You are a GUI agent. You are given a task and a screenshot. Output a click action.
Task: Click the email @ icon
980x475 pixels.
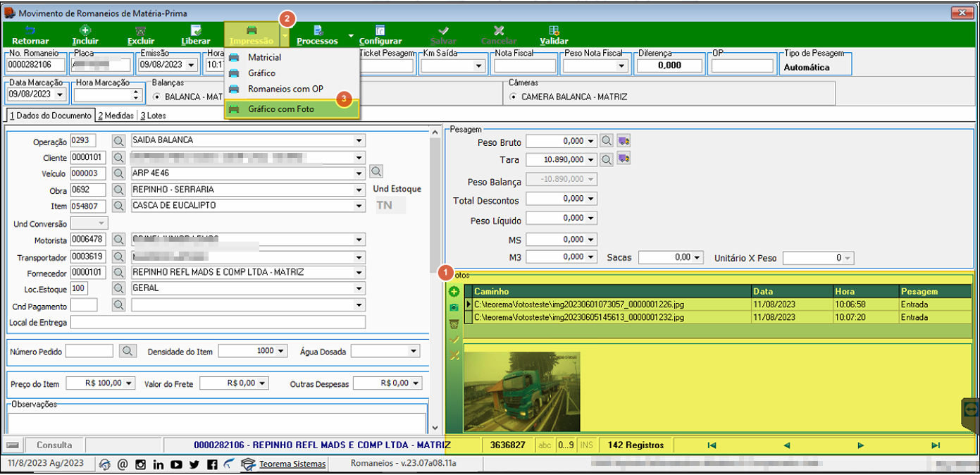click(x=123, y=464)
